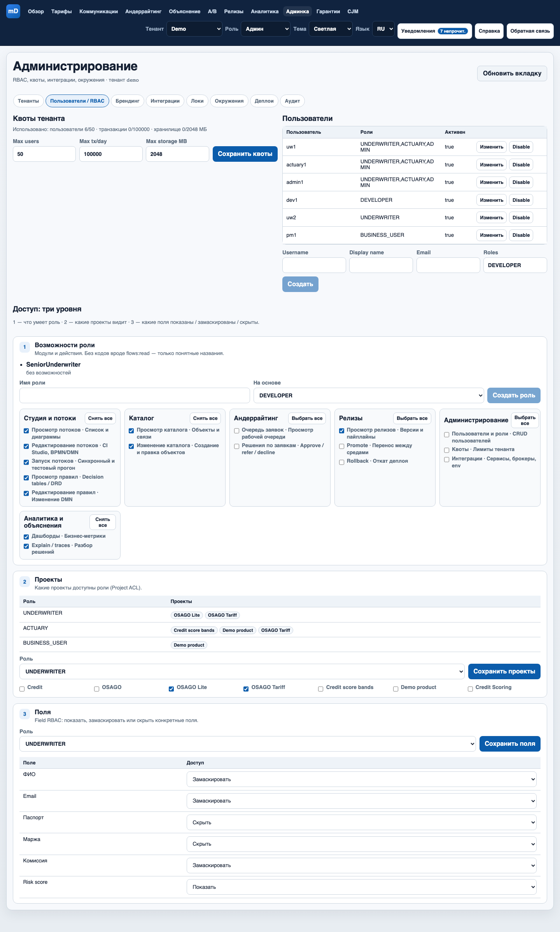Uncheck the 'OSAGO Lite' project checkbox
The image size is (560, 932).
171,689
